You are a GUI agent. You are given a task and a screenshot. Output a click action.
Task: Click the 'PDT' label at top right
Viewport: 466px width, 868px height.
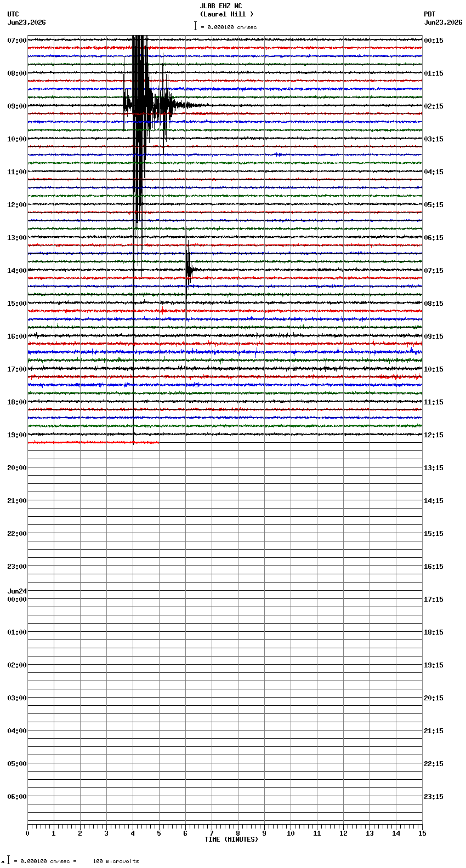pyautogui.click(x=429, y=14)
